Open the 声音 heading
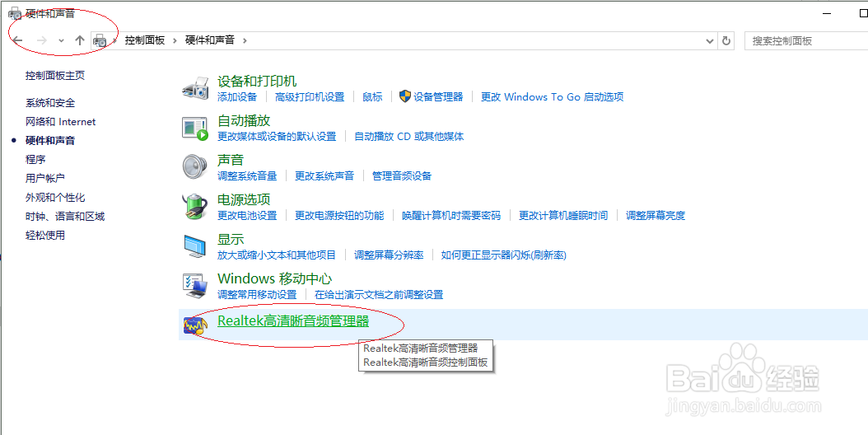 231,160
